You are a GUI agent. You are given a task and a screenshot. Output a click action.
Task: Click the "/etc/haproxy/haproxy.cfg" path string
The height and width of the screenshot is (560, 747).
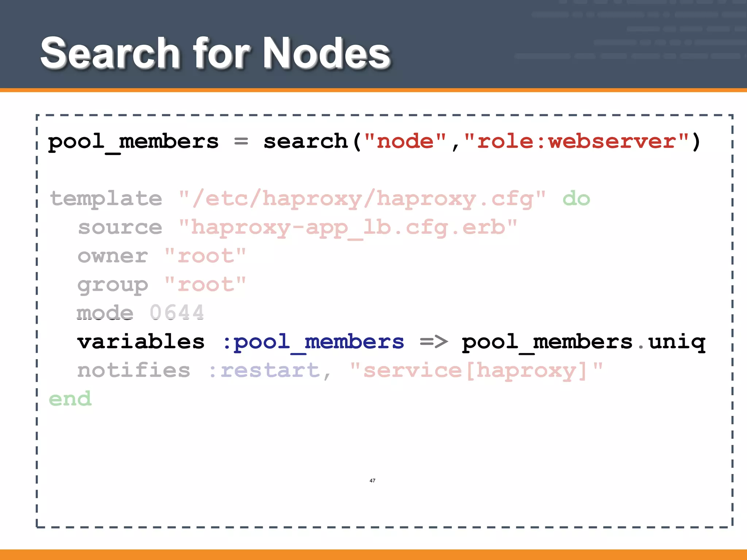click(x=362, y=199)
